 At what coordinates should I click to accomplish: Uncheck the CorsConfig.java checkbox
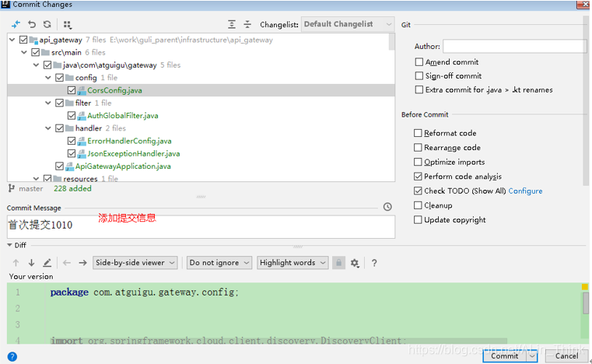72,90
